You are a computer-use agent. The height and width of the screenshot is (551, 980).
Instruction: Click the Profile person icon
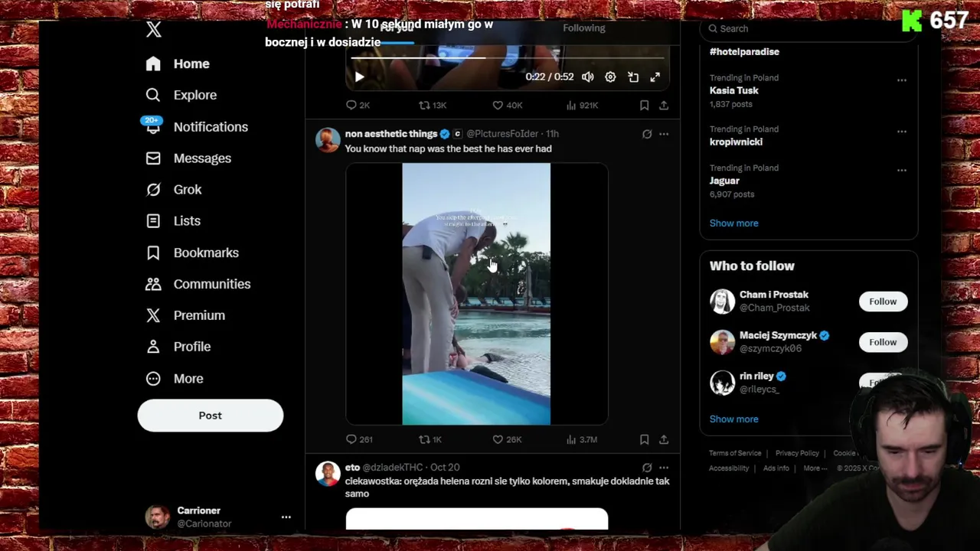pyautogui.click(x=153, y=347)
